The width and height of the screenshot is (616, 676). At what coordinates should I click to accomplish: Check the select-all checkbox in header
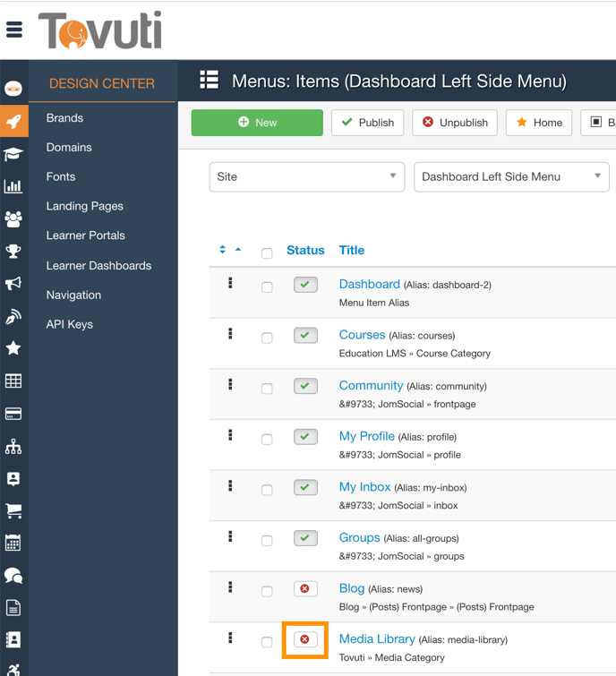pyautogui.click(x=267, y=253)
